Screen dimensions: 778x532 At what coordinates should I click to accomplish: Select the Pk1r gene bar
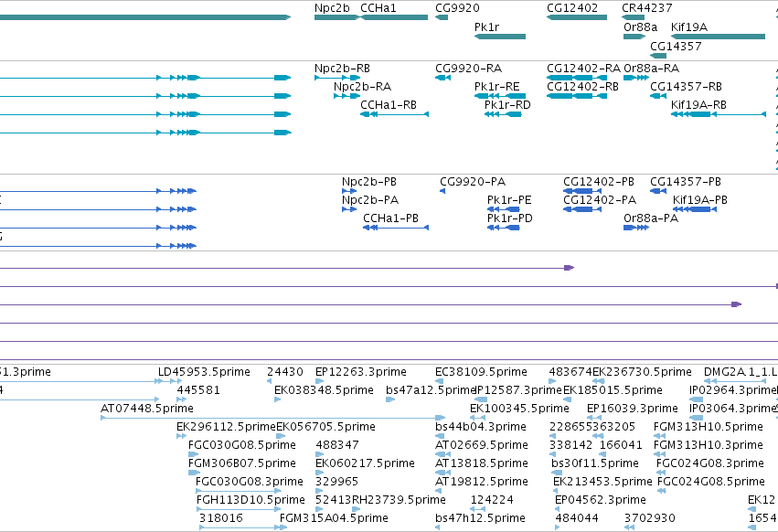[500, 37]
